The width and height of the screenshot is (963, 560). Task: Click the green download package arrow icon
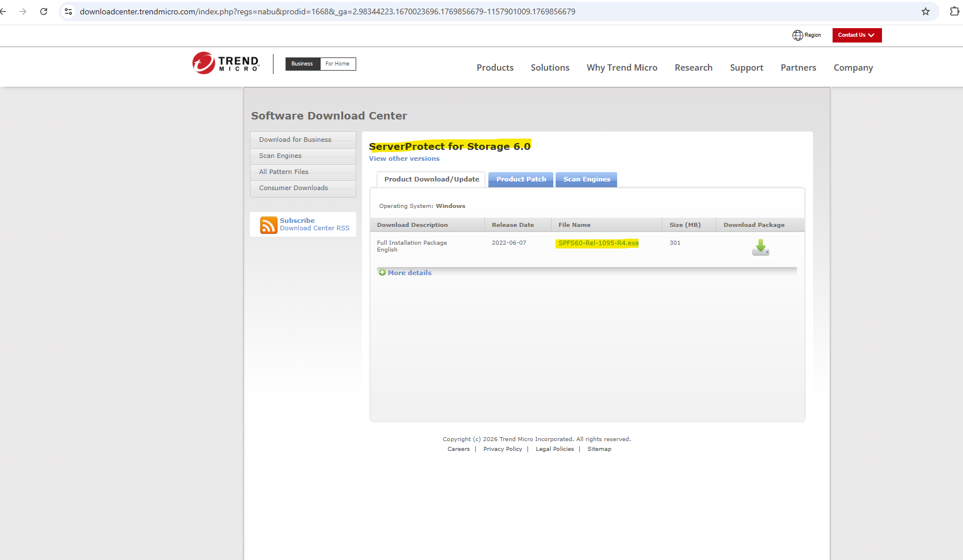(760, 248)
